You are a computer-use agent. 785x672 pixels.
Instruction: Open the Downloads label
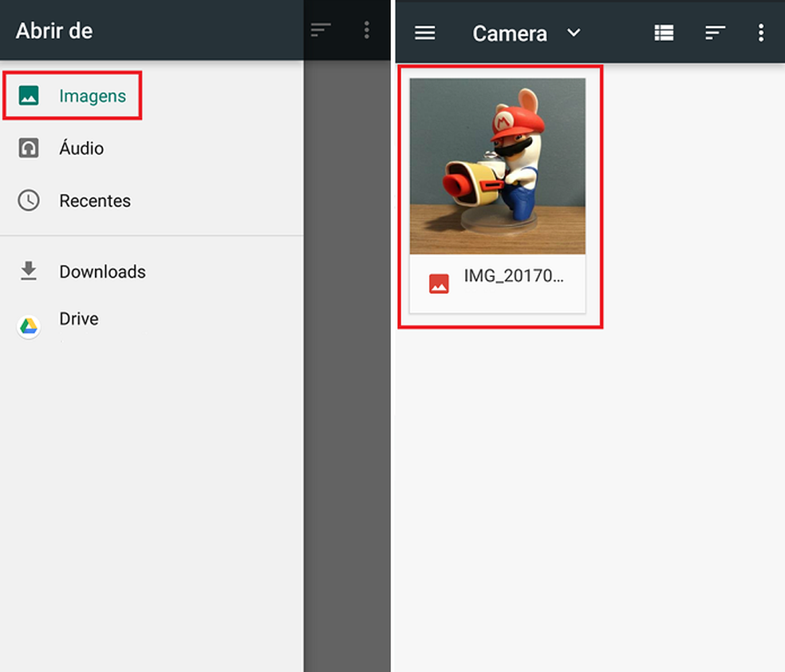coord(102,272)
